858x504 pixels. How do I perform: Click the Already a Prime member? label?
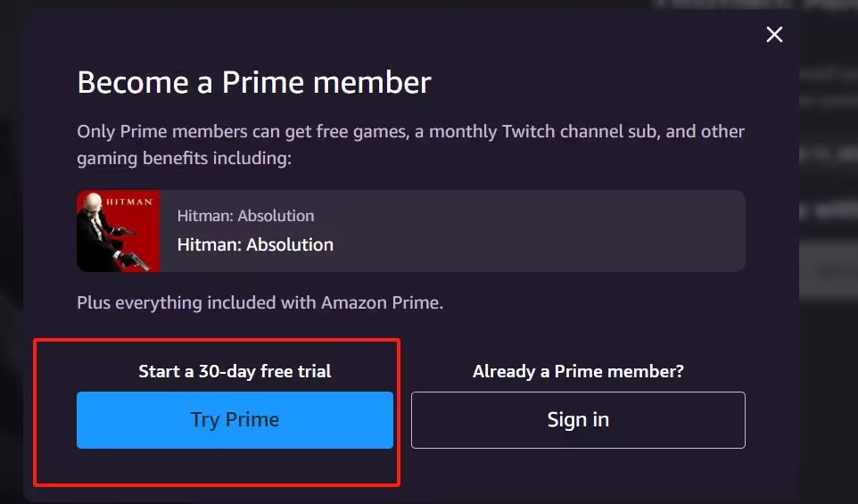point(578,371)
